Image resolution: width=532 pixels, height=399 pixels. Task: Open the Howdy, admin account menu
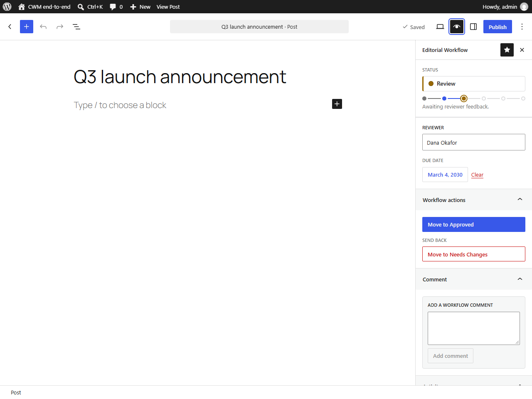505,7
